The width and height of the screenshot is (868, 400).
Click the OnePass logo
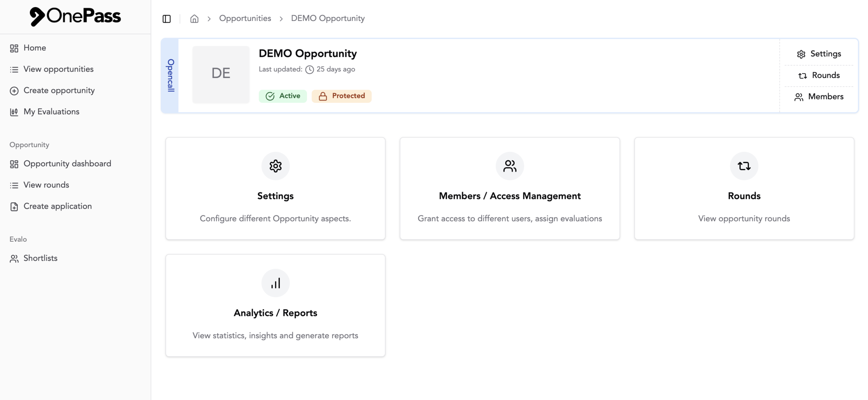click(75, 16)
